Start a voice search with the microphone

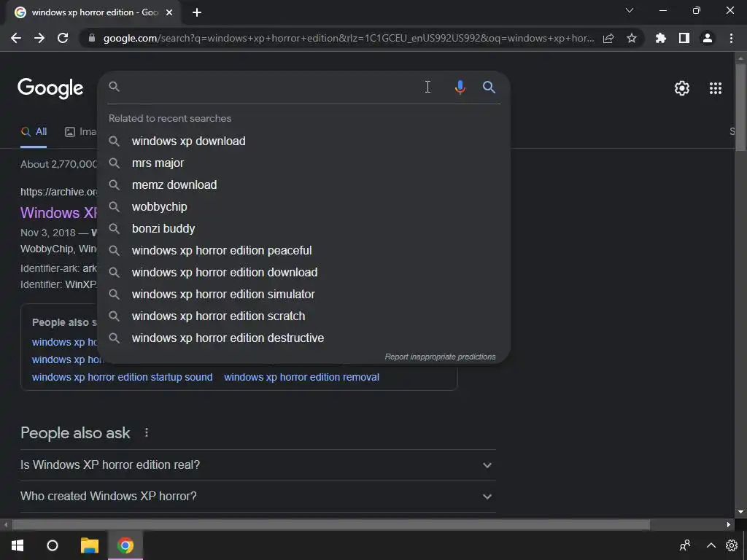[460, 87]
